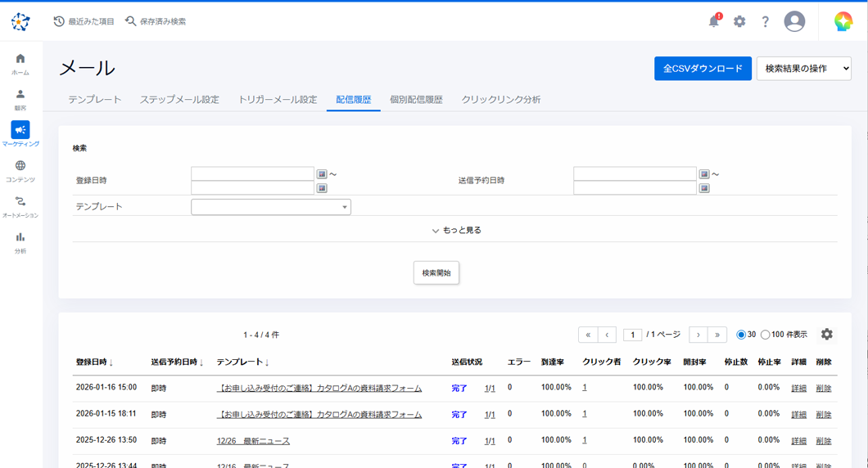The image size is (868, 468).
Task: Switch to the テンプレート tab
Action: tap(95, 100)
